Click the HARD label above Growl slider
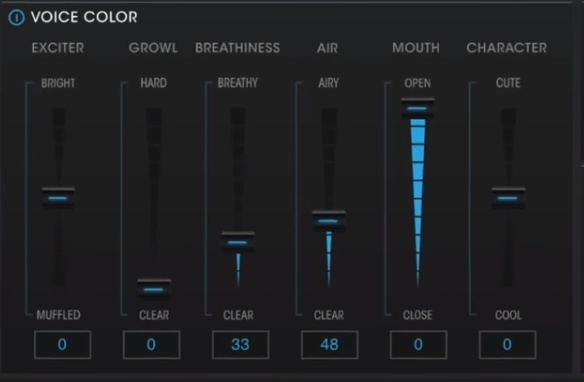 tap(153, 83)
